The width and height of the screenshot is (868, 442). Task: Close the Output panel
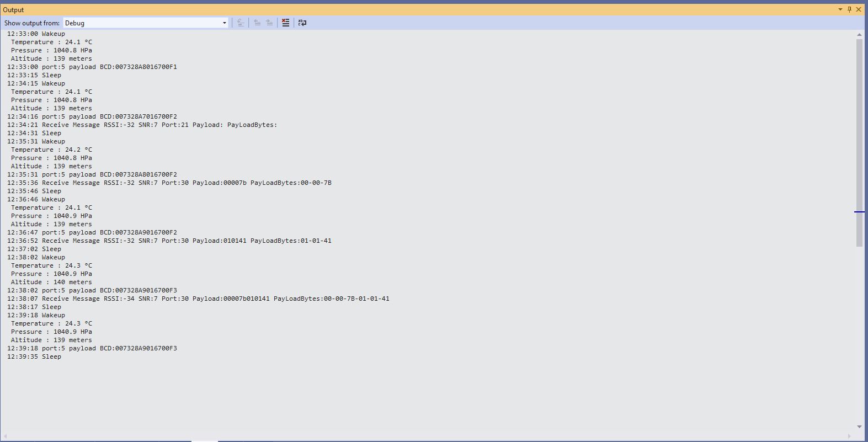[x=859, y=9]
